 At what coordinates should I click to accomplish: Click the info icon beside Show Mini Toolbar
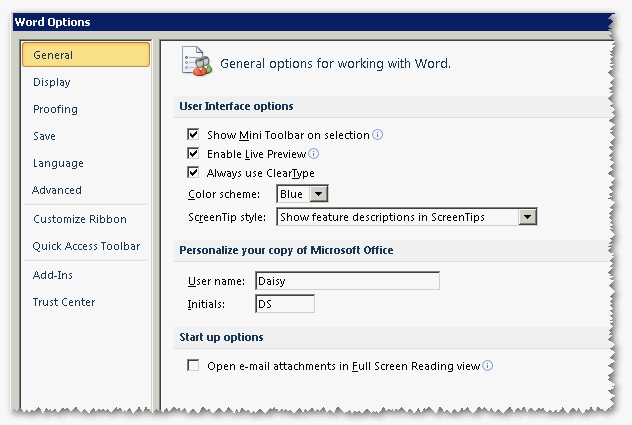coord(377,134)
